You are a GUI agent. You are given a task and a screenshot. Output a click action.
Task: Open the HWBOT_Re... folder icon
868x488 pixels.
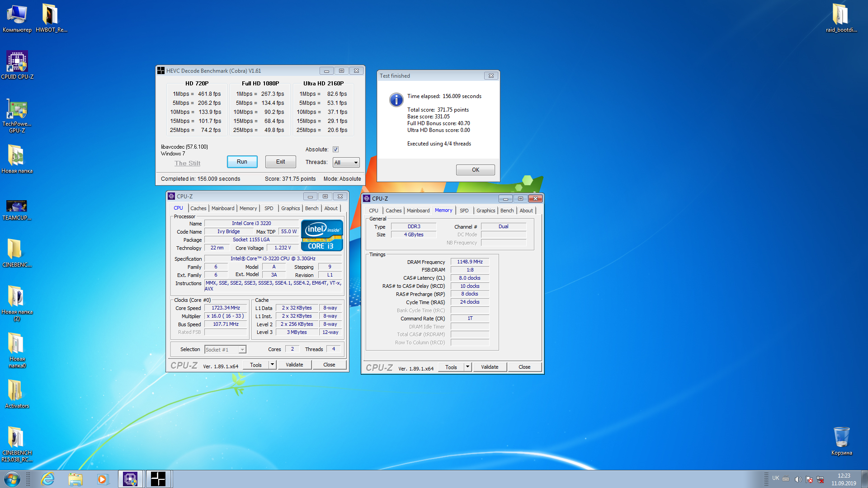pos(51,18)
